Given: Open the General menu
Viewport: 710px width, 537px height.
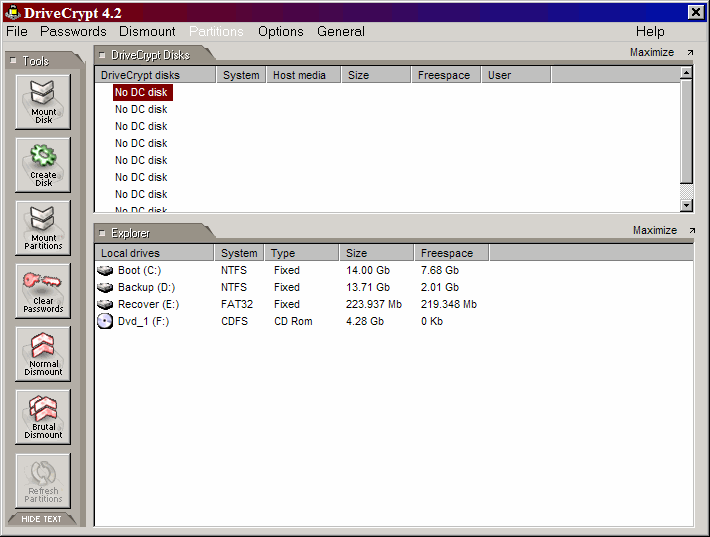Looking at the screenshot, I should pyautogui.click(x=341, y=31).
